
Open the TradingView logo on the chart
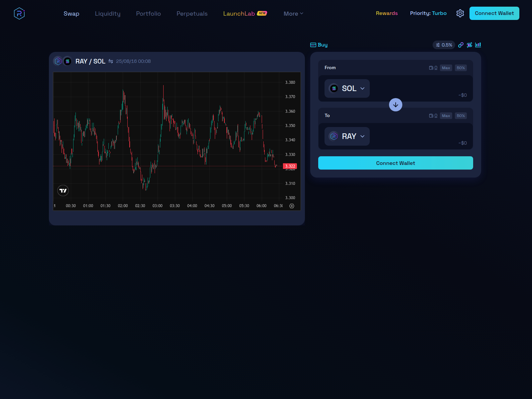63,191
